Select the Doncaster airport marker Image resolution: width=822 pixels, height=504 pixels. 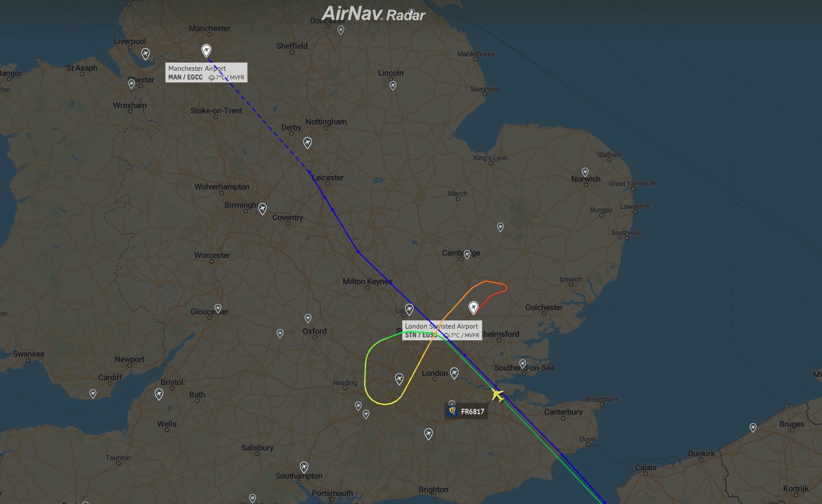[341, 30]
